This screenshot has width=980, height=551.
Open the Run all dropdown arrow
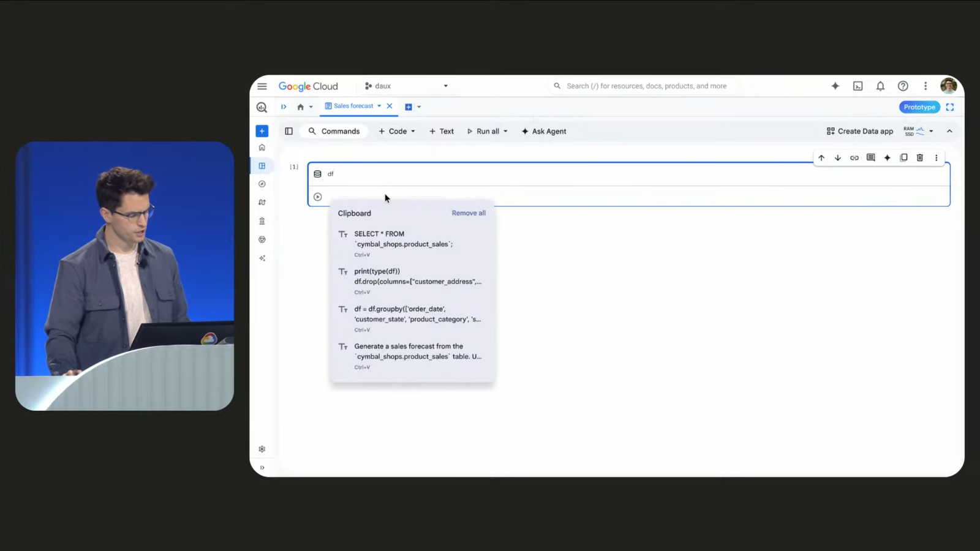pos(505,131)
